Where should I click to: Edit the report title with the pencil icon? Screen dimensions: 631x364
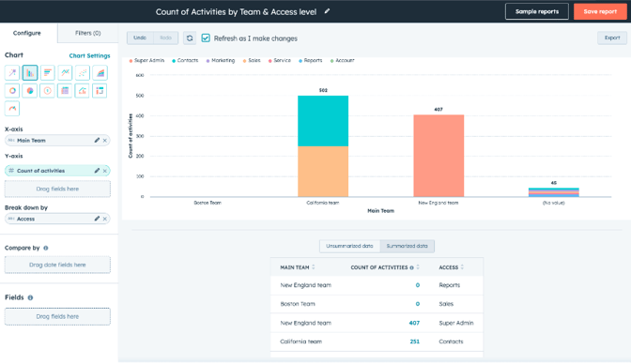coord(327,11)
